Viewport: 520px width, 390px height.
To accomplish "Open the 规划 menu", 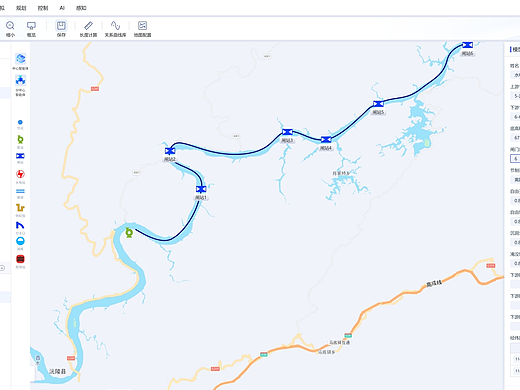I will (21, 8).
